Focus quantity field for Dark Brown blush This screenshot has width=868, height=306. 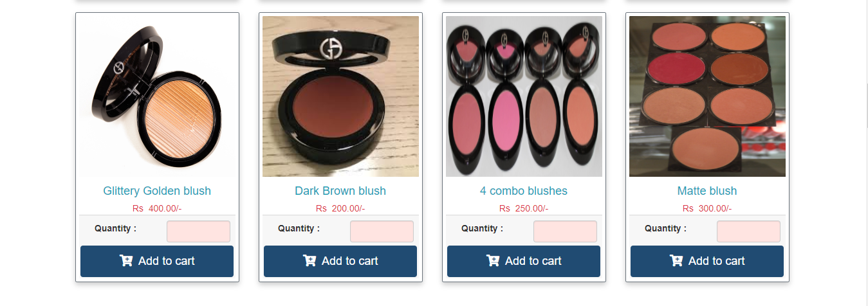pyautogui.click(x=382, y=231)
